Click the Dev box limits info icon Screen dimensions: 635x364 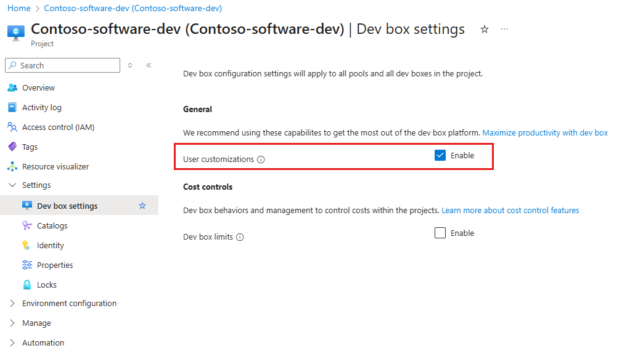point(240,237)
